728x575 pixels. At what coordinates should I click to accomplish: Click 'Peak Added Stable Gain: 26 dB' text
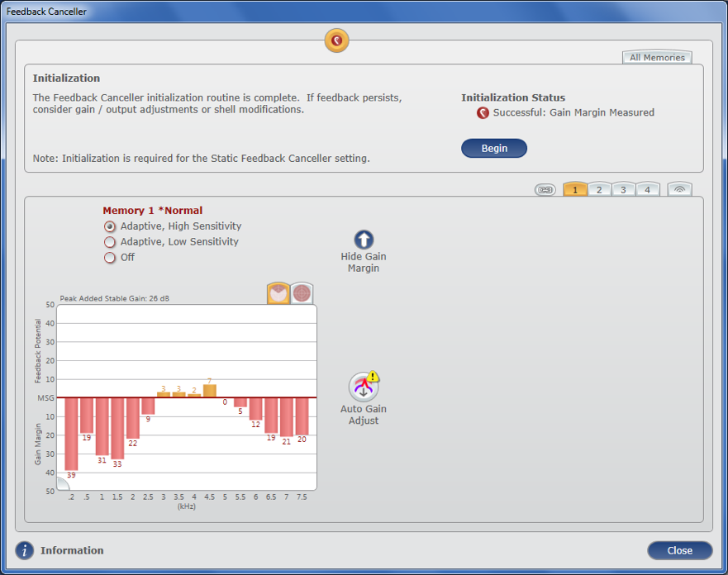click(115, 298)
